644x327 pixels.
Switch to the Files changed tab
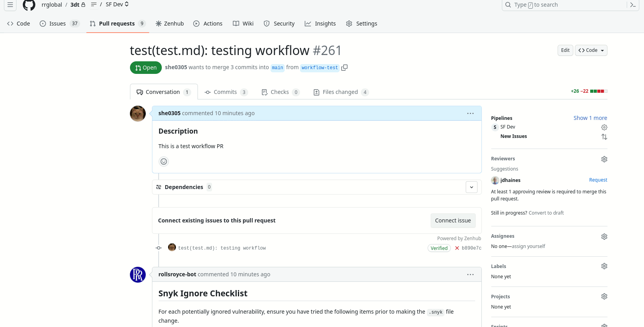pos(341,92)
